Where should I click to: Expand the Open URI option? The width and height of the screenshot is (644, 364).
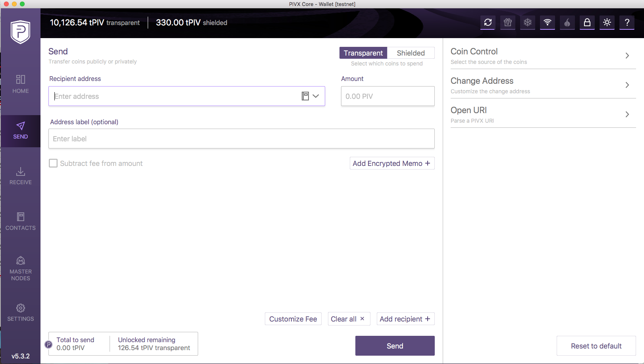(543, 114)
